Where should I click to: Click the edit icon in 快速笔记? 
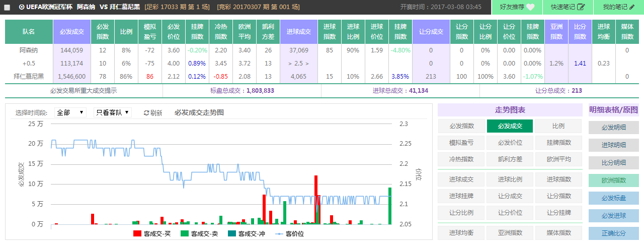[x=581, y=7]
